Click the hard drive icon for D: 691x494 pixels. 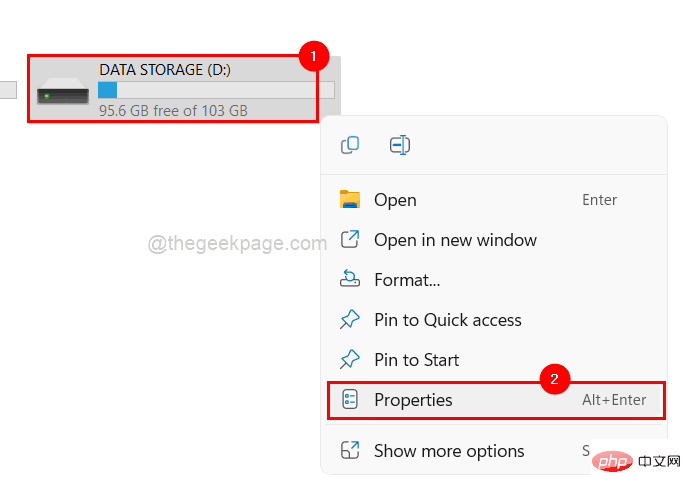(63, 91)
